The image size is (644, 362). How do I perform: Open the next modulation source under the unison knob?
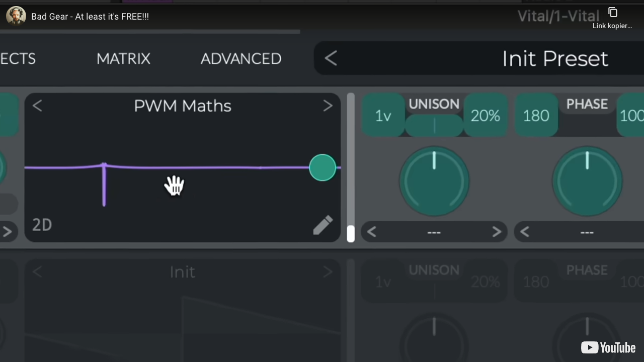click(x=496, y=232)
